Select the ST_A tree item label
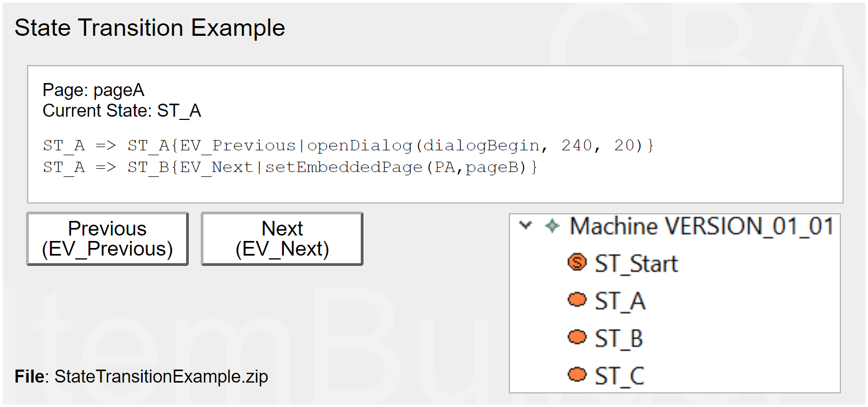 click(620, 302)
